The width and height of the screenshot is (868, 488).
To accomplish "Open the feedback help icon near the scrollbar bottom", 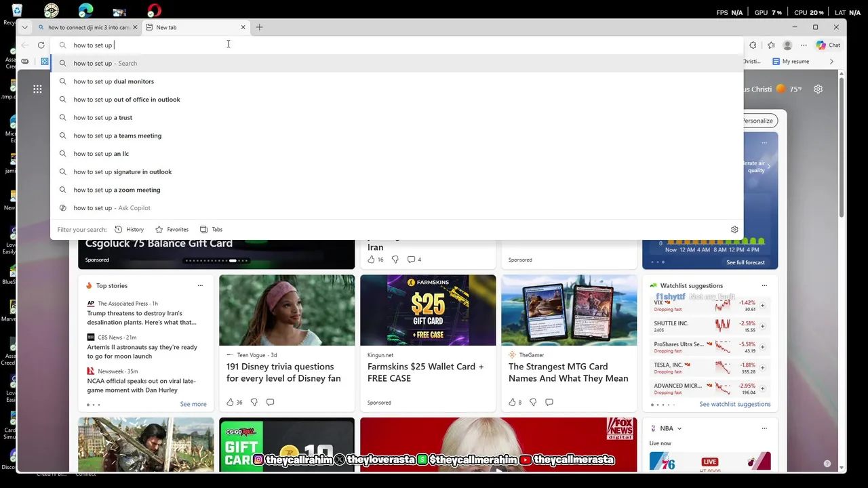I will [x=827, y=464].
